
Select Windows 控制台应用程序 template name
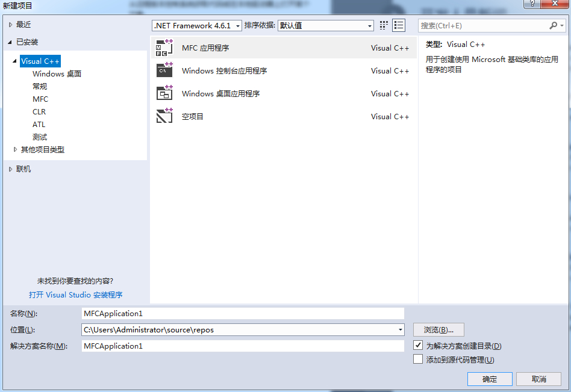click(x=224, y=70)
